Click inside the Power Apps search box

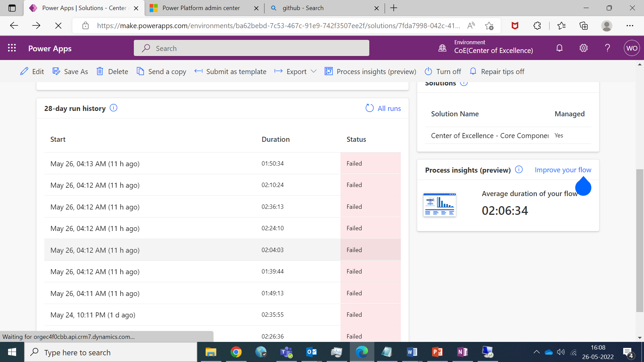(252, 48)
